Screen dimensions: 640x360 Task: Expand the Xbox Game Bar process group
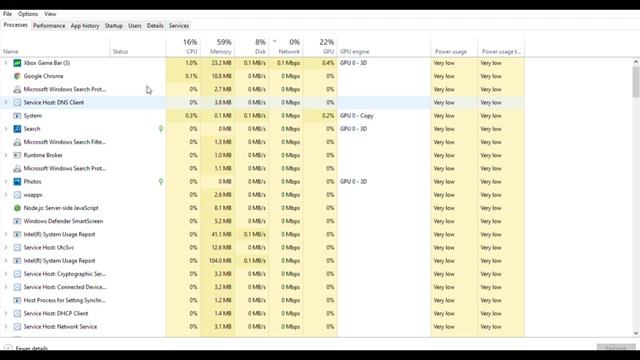tap(6, 63)
